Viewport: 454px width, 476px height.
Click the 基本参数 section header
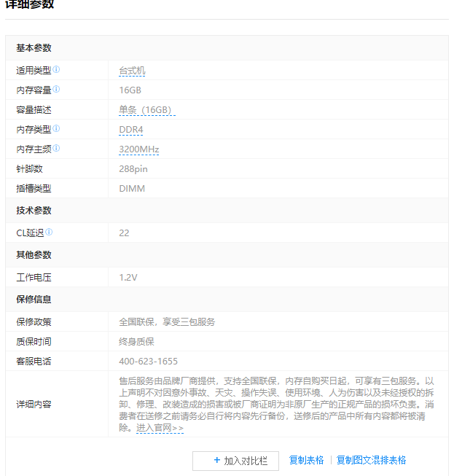tap(34, 48)
